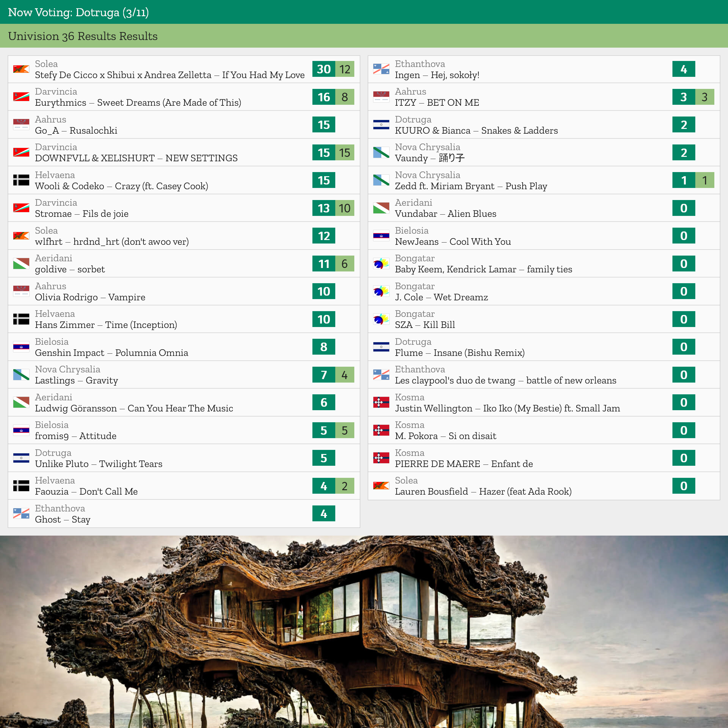Click the Darvincia flag next to Eurythmics
The height and width of the screenshot is (728, 728).
tap(21, 97)
